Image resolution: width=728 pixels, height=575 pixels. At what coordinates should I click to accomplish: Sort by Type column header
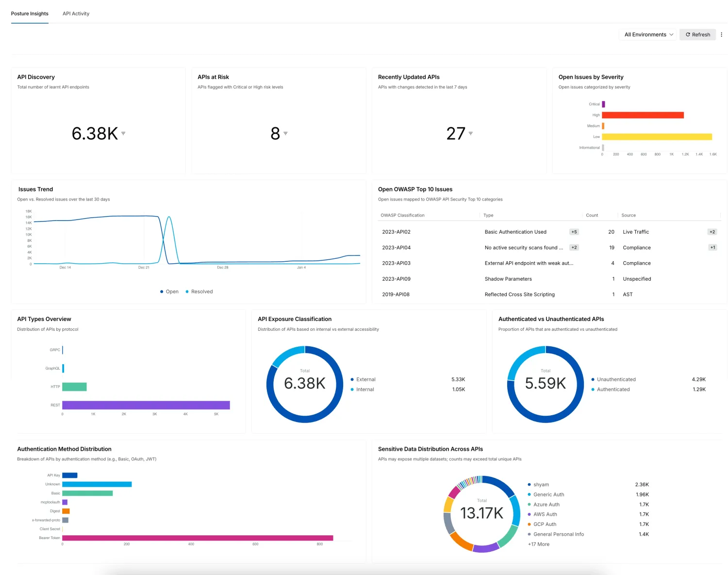[488, 215]
